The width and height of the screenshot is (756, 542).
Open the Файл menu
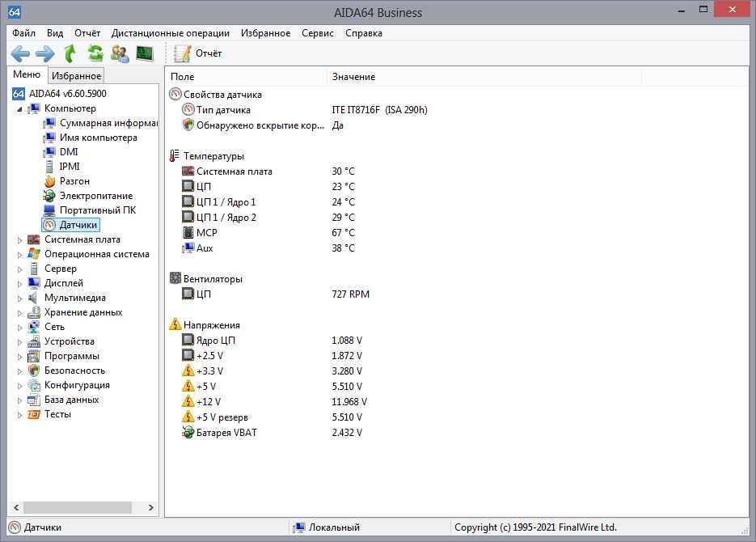click(23, 33)
